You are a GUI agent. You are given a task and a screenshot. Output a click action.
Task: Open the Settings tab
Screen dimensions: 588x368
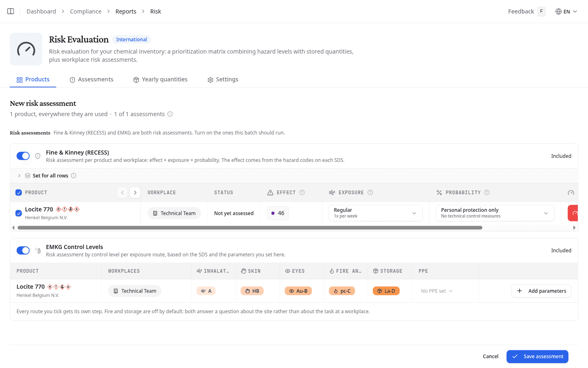pyautogui.click(x=223, y=79)
